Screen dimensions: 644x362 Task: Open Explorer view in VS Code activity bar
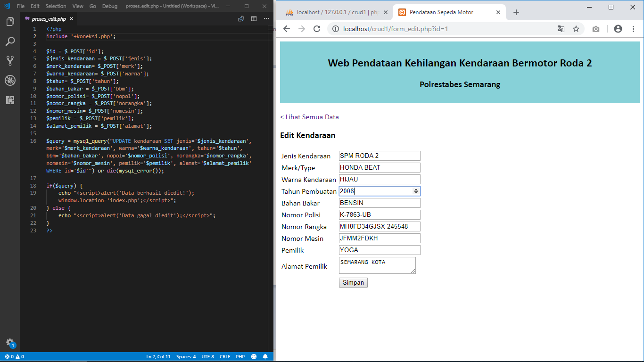coord(10,21)
